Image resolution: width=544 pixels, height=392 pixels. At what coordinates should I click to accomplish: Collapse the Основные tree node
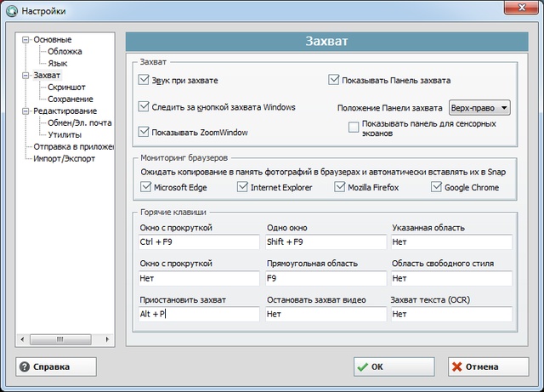tap(26, 40)
